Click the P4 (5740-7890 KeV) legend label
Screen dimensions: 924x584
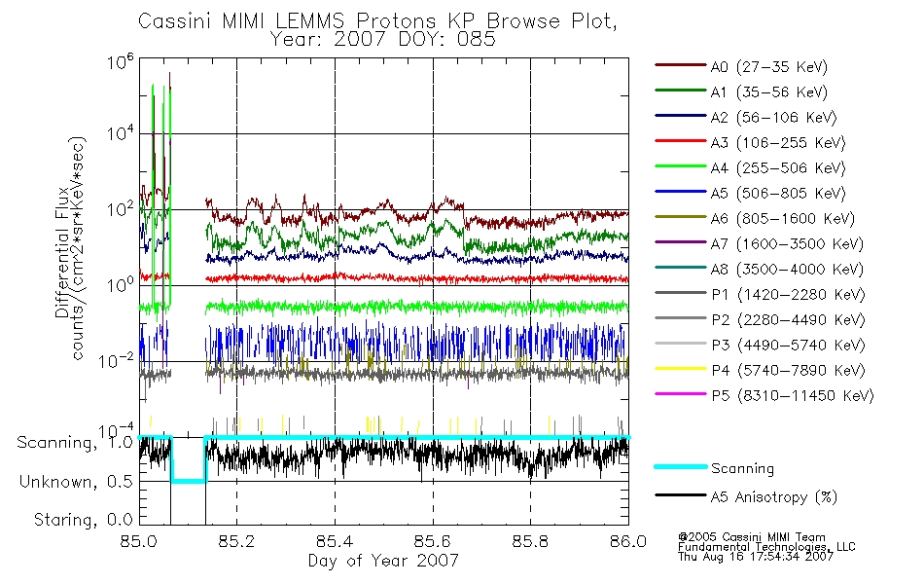788,371
